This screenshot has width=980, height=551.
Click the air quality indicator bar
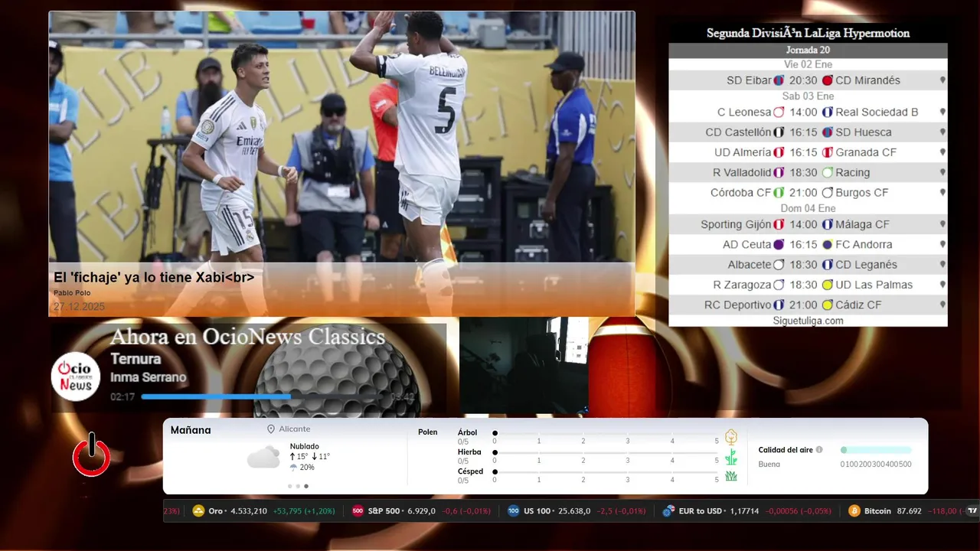point(876,450)
